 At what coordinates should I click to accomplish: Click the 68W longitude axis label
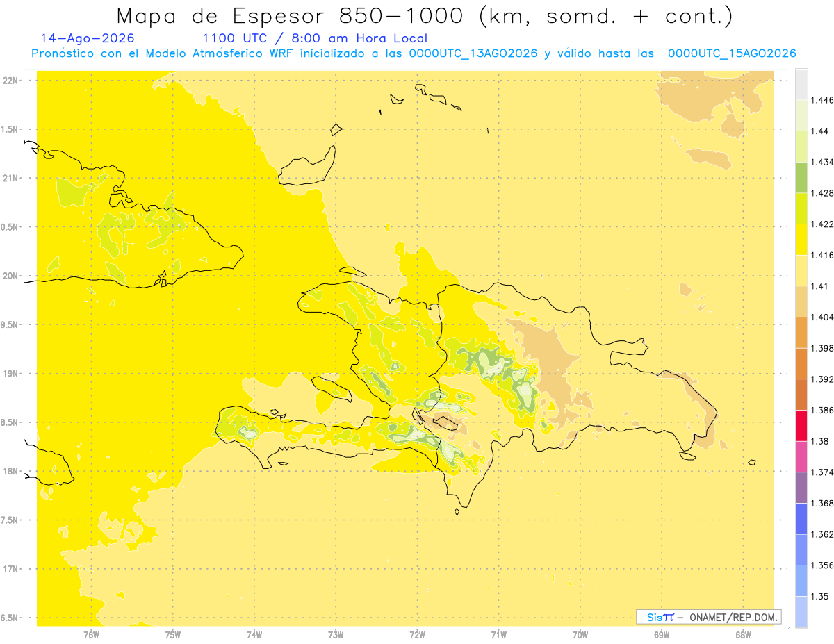(743, 634)
